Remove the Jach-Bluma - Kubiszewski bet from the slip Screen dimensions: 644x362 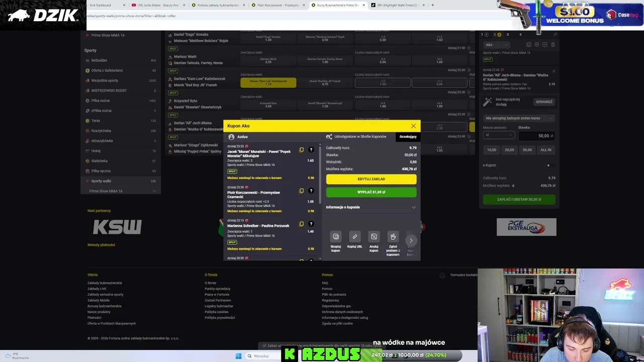pos(553,71)
